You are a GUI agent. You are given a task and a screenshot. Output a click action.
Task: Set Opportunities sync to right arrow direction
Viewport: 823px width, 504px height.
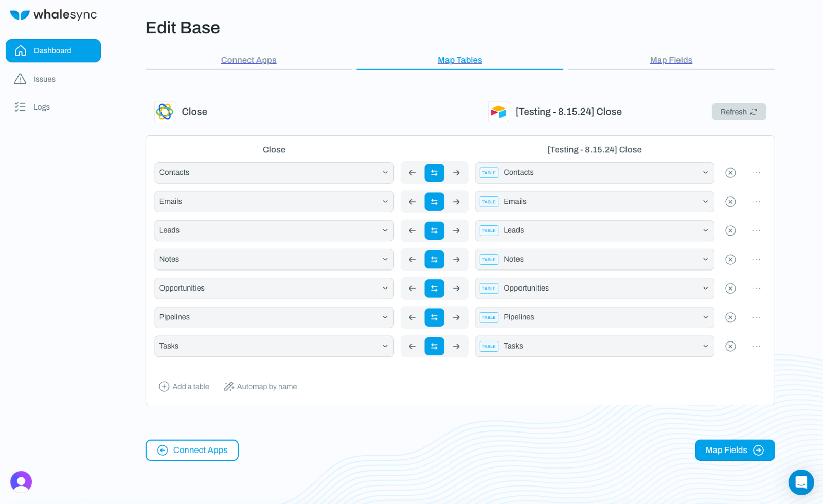456,289
